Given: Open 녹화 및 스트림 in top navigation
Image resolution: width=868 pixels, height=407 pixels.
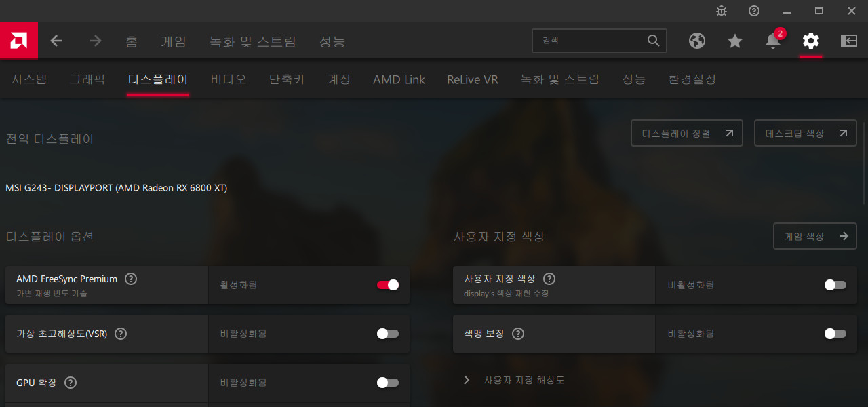Looking at the screenshot, I should pyautogui.click(x=253, y=41).
